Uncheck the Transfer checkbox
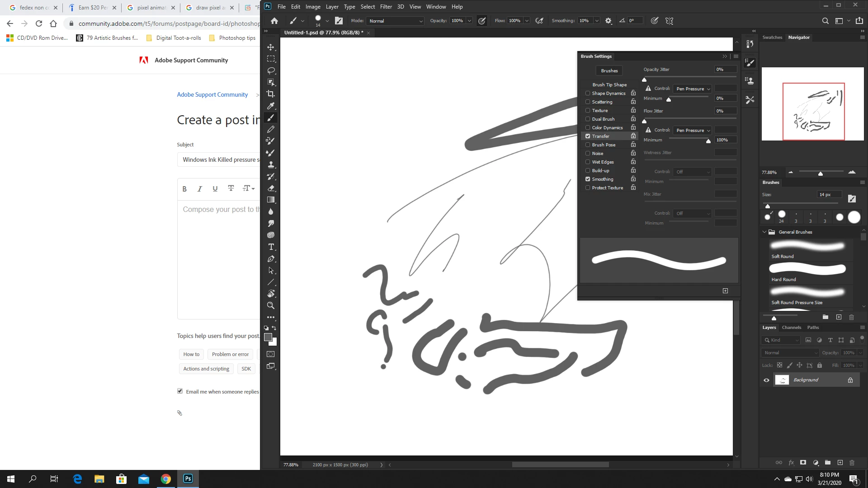Screen dimensions: 868x488 (x=588, y=136)
